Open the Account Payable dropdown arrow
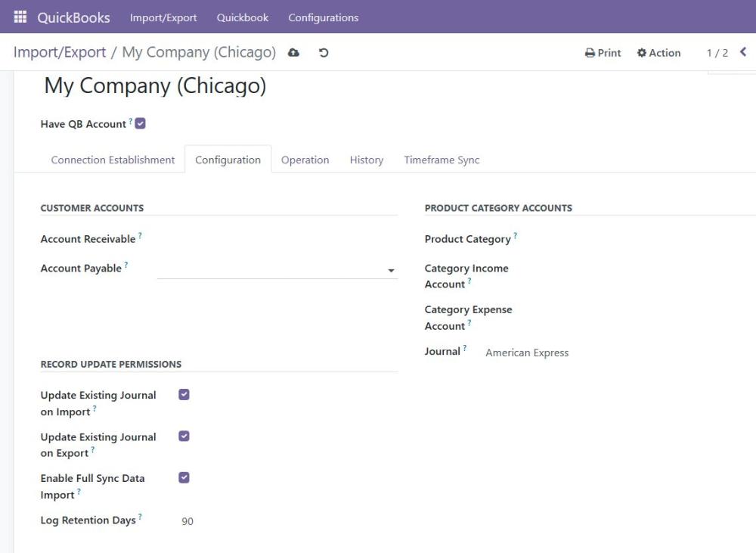 tap(391, 271)
